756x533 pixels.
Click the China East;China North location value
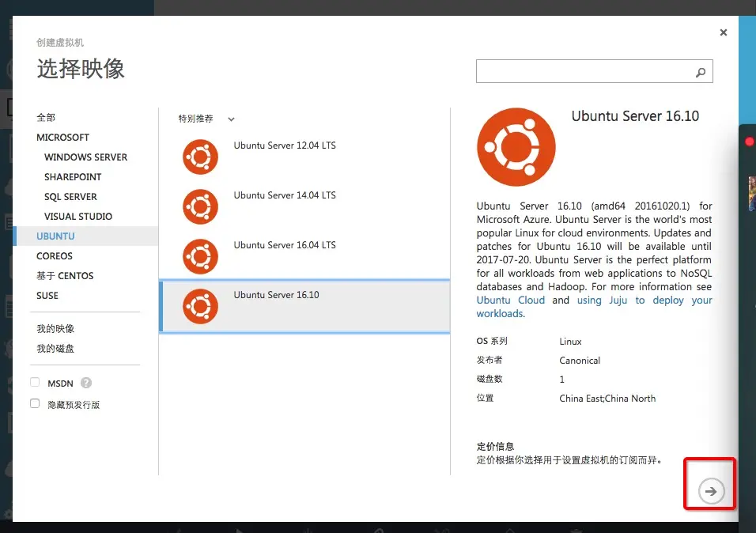(607, 399)
